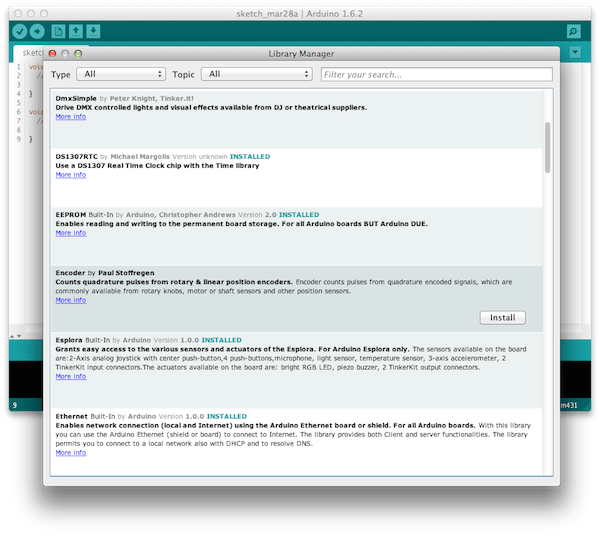Open More info link for DmxSimple
Screen dimensions: 600x537
click(x=71, y=117)
